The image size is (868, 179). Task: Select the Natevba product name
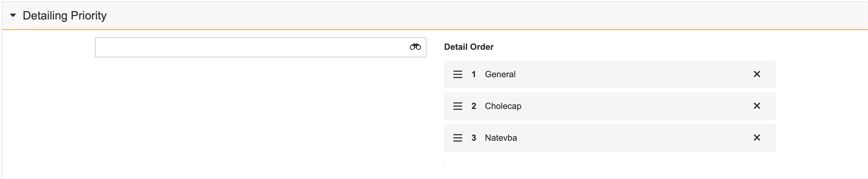pos(501,138)
